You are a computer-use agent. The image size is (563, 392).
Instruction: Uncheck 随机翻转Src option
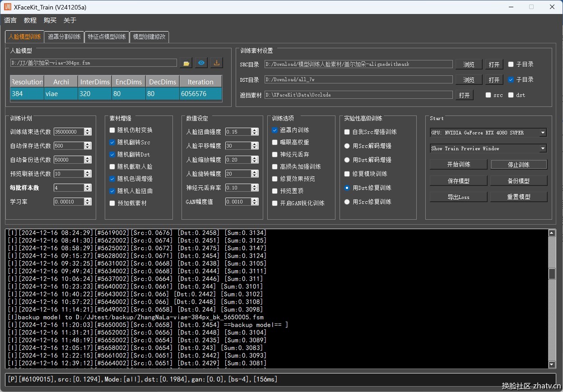pyautogui.click(x=112, y=142)
